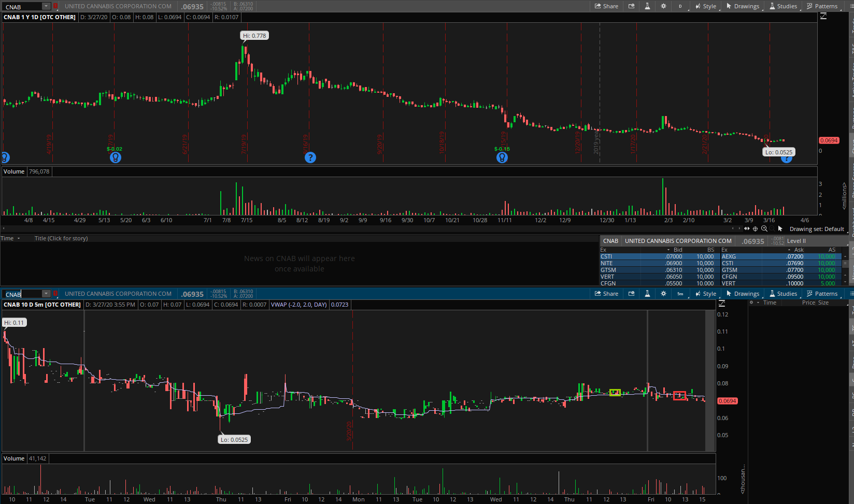Expand symbol dropdown arrow on top chart
This screenshot has width=854, height=504.
46,6
